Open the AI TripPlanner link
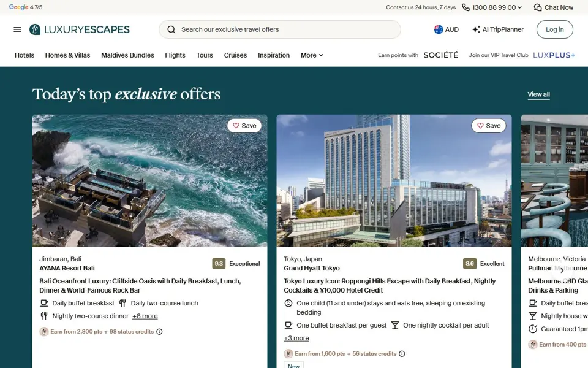Image resolution: width=588 pixels, height=368 pixels. (498, 29)
